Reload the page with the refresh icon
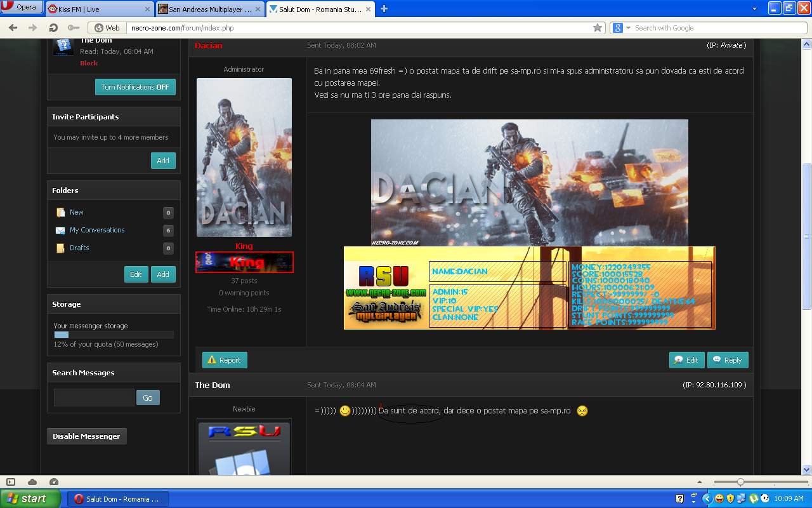812x508 pixels. pyautogui.click(x=53, y=28)
